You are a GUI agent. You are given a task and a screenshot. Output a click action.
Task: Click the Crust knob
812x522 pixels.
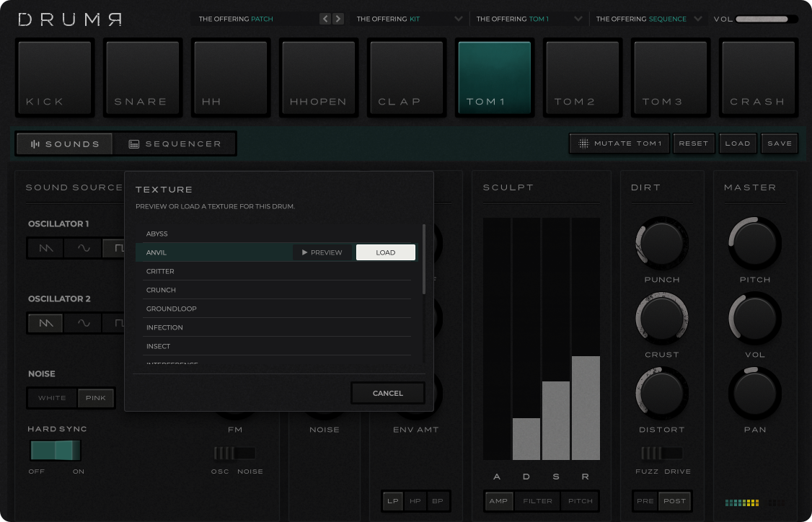[662, 319]
